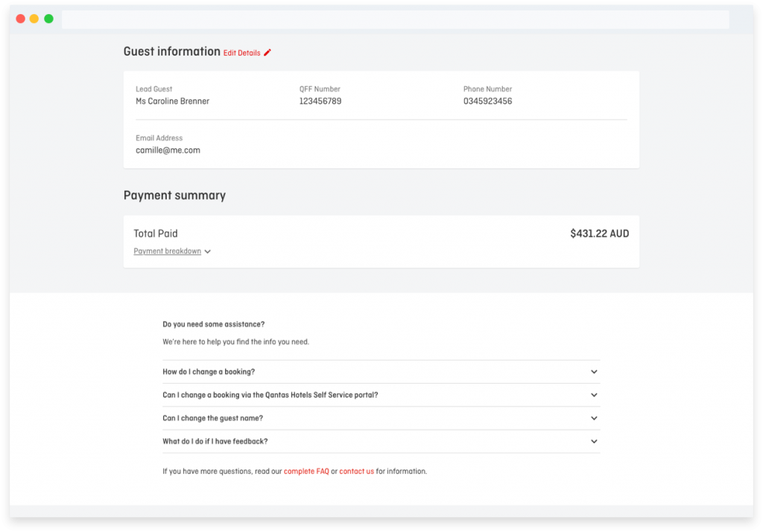Open the contact us link
The height and width of the screenshot is (532, 763).
coord(357,471)
